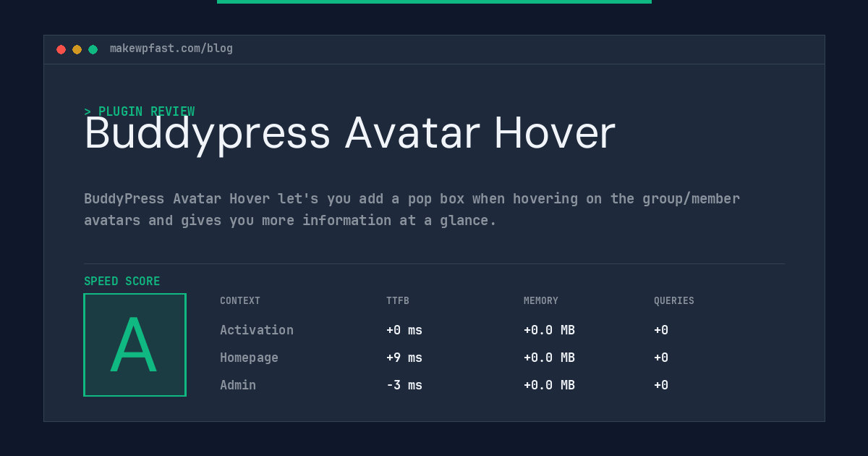Click the yellow window dot

coord(77,49)
